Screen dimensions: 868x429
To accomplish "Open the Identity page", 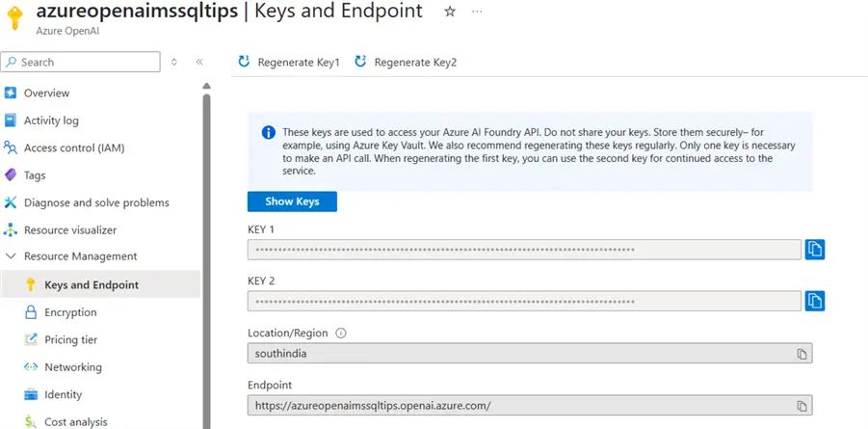I will (x=64, y=394).
